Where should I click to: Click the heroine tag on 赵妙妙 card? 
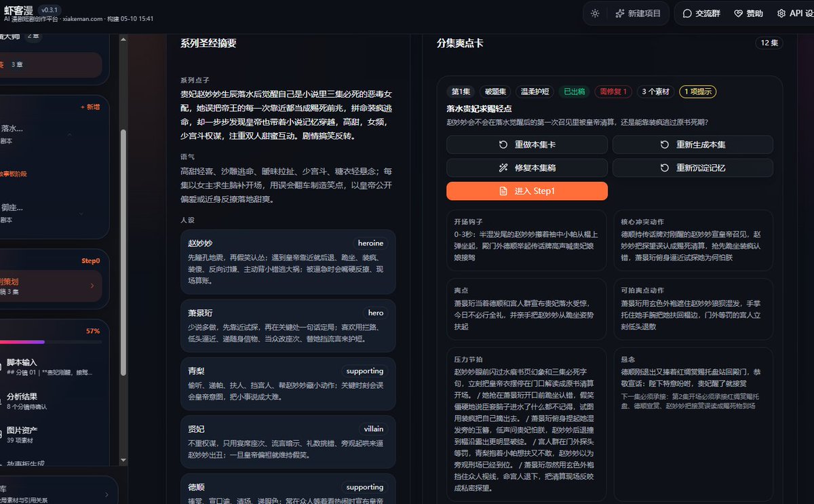coord(370,243)
